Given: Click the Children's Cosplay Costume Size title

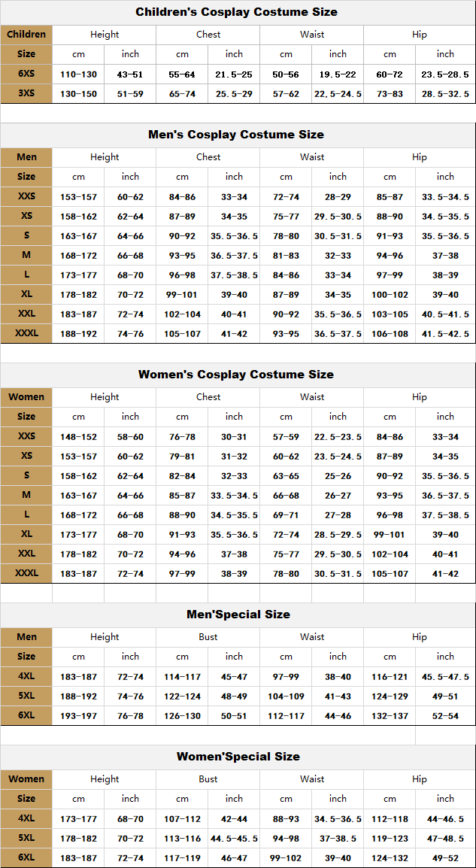Looking at the screenshot, I should point(237,12).
